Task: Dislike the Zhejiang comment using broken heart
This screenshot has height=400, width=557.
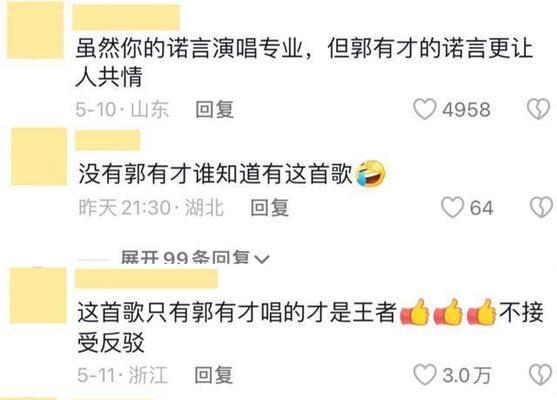Action: tap(540, 375)
